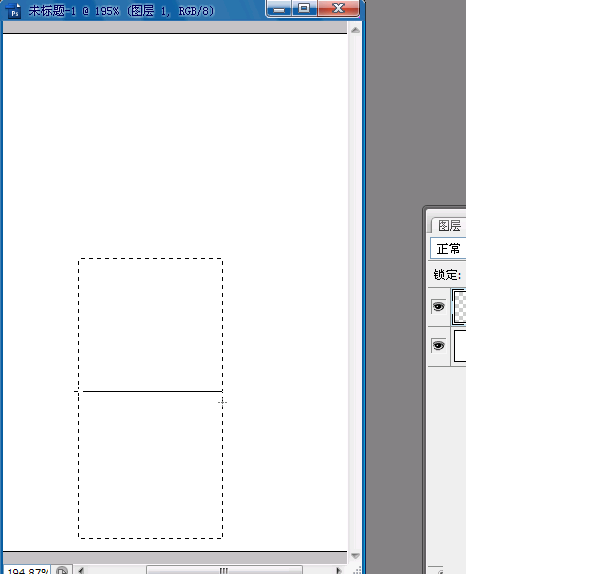595x574 pixels.
Task: Click the document window scroll-down arrow
Action: pyautogui.click(x=355, y=556)
